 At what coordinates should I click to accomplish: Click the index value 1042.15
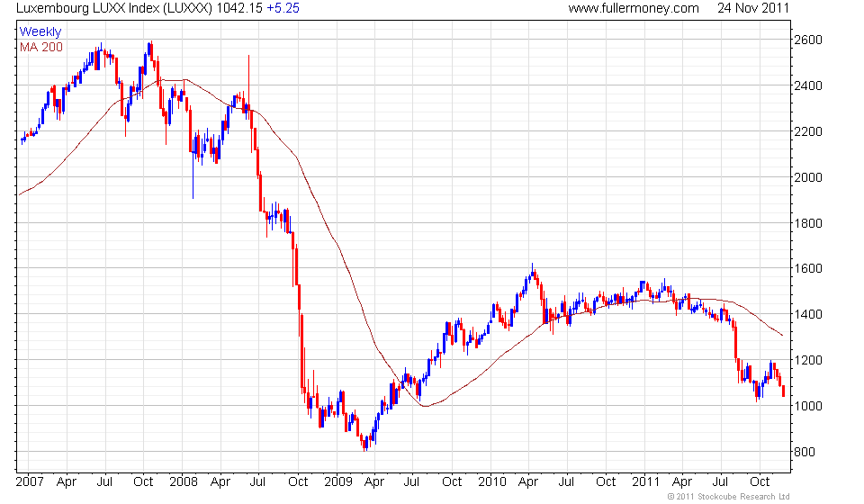click(239, 8)
